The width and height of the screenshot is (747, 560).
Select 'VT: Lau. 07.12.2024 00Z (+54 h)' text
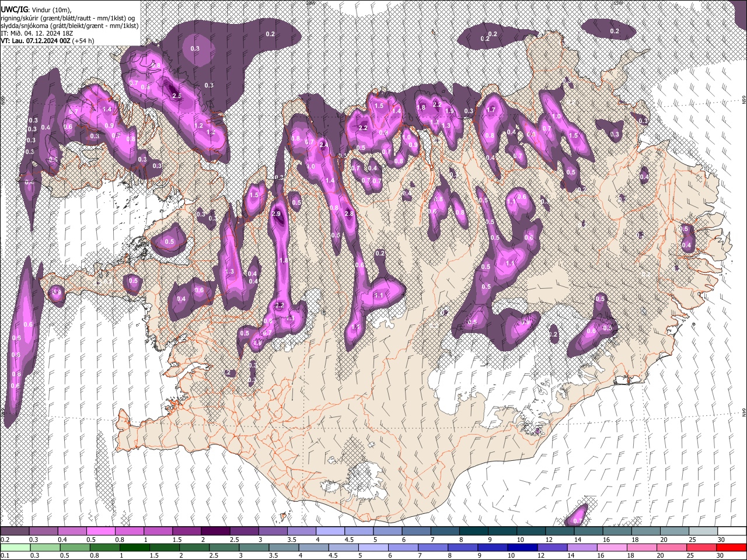tap(48, 41)
